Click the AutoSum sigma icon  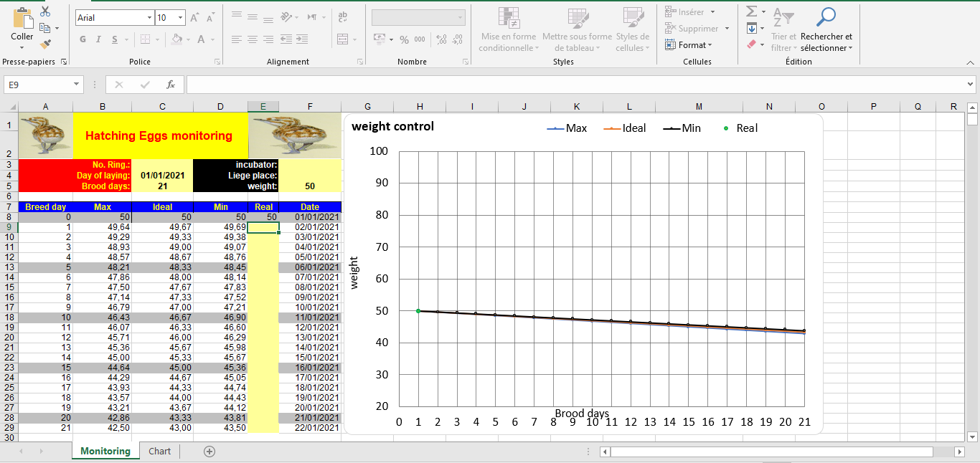point(751,11)
